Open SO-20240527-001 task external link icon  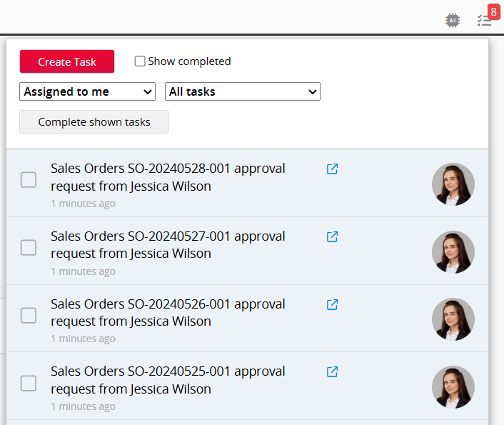click(332, 236)
